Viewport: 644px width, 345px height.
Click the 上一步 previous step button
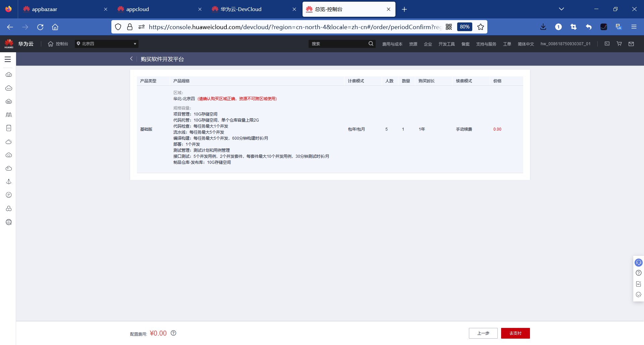click(x=483, y=333)
